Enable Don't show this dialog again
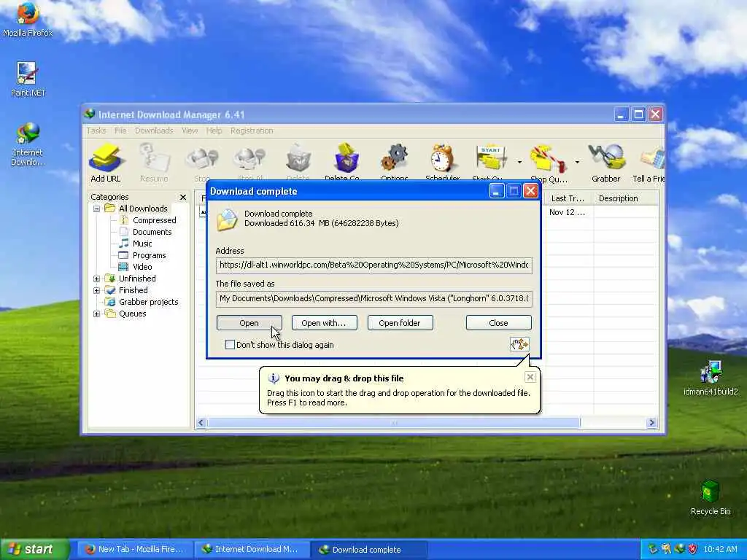747x560 pixels. tap(230, 344)
